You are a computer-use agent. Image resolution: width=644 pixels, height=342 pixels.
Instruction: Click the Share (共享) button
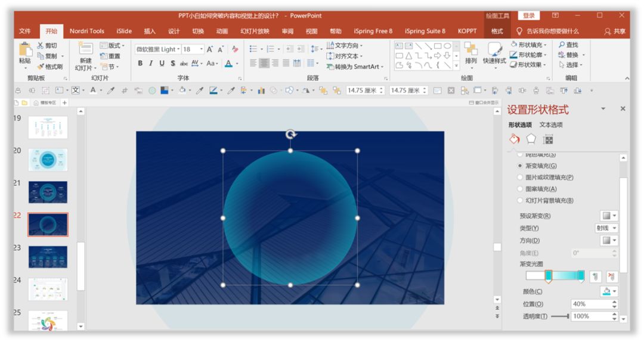tap(615, 31)
